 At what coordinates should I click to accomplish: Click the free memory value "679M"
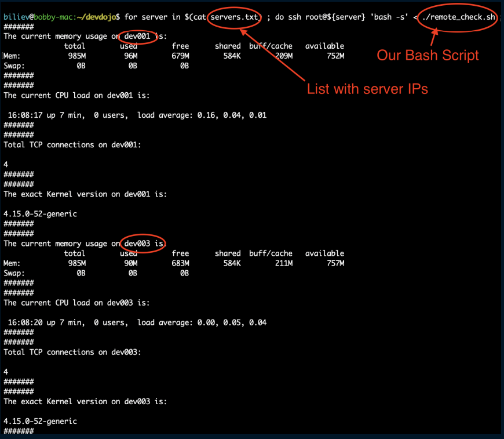(x=180, y=56)
